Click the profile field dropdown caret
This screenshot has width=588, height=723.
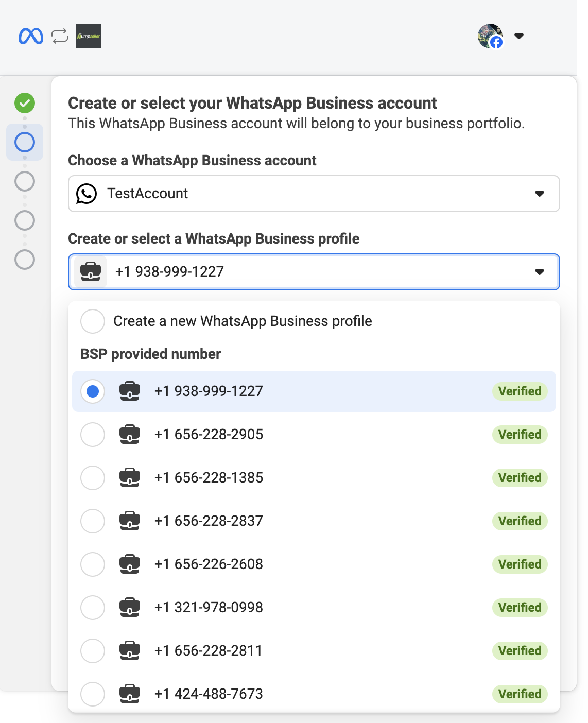[x=540, y=272]
